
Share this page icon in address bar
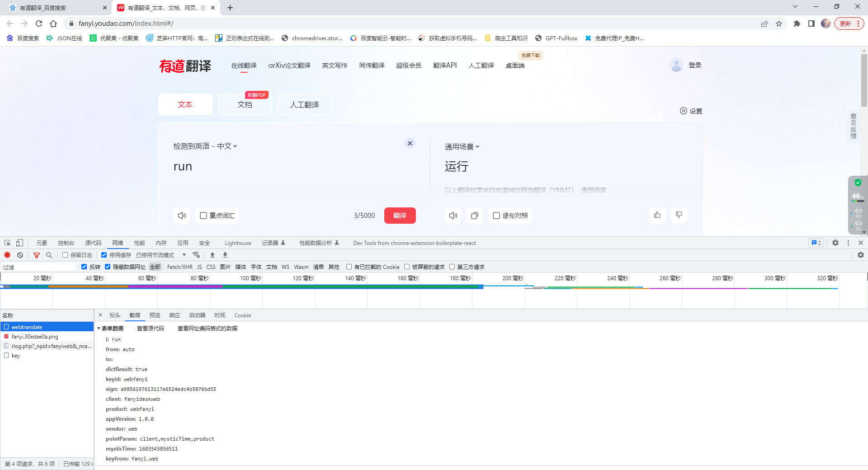[x=764, y=23]
